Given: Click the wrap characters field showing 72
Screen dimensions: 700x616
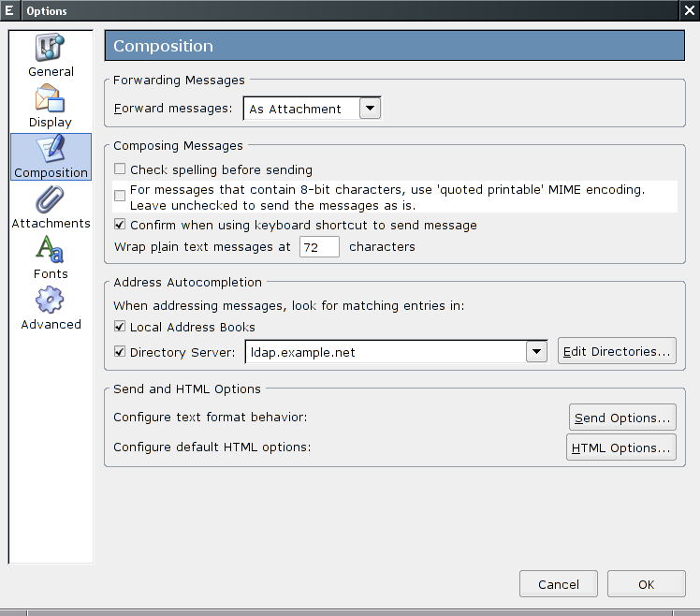Looking at the screenshot, I should [x=319, y=247].
